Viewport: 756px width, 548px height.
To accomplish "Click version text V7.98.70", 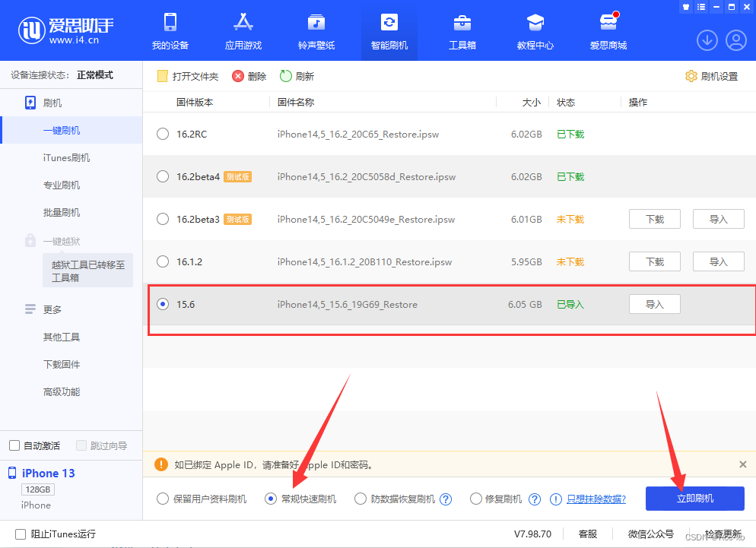I will (532, 534).
